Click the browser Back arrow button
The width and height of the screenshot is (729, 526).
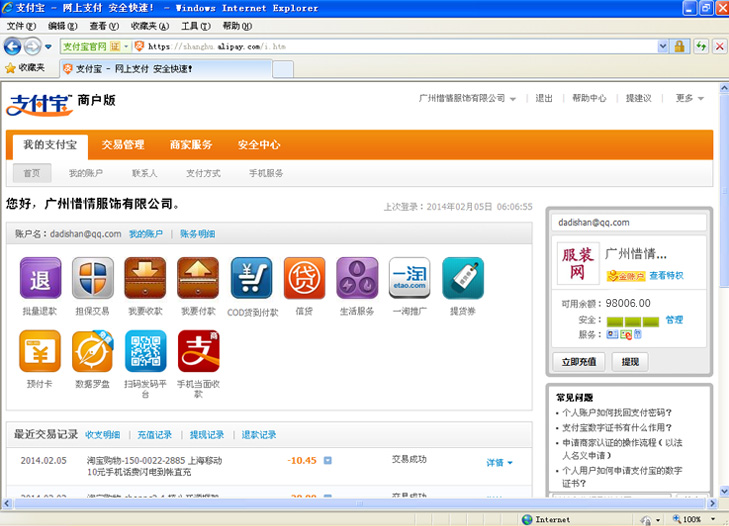[x=13, y=47]
